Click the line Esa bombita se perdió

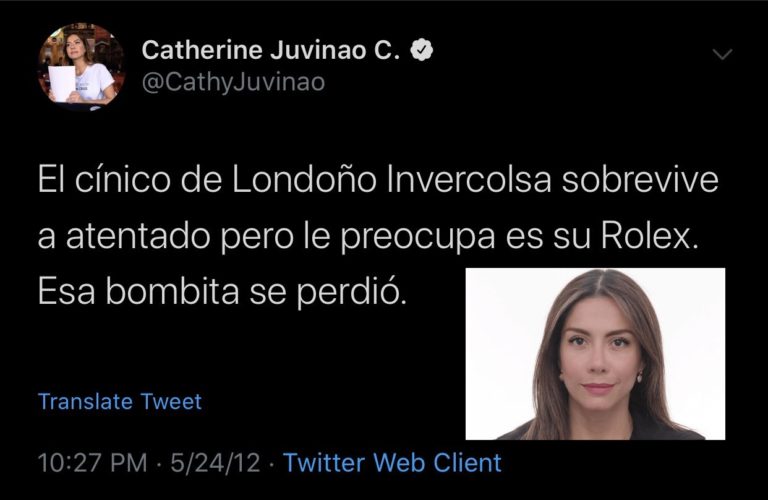click(x=222, y=291)
